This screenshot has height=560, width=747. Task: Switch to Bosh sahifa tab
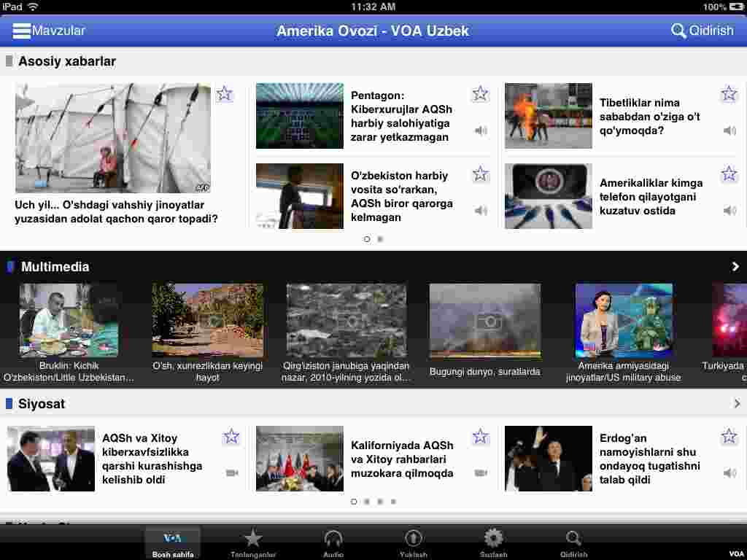(172, 543)
